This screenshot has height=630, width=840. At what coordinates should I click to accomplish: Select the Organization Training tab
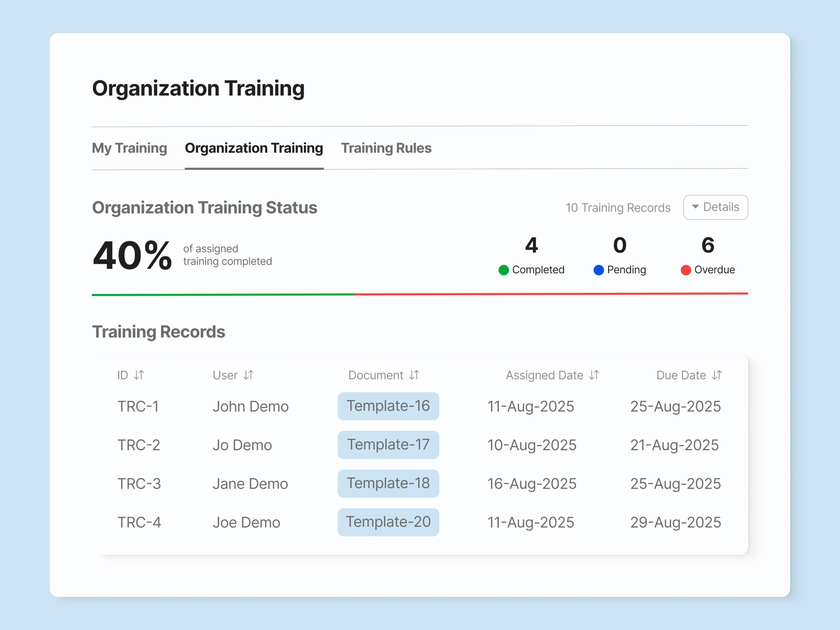pos(254,148)
